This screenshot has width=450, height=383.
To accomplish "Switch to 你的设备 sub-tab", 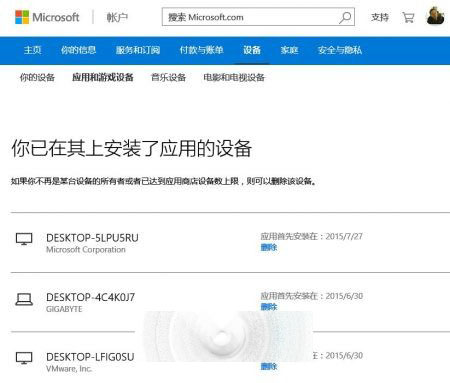I will pos(37,78).
